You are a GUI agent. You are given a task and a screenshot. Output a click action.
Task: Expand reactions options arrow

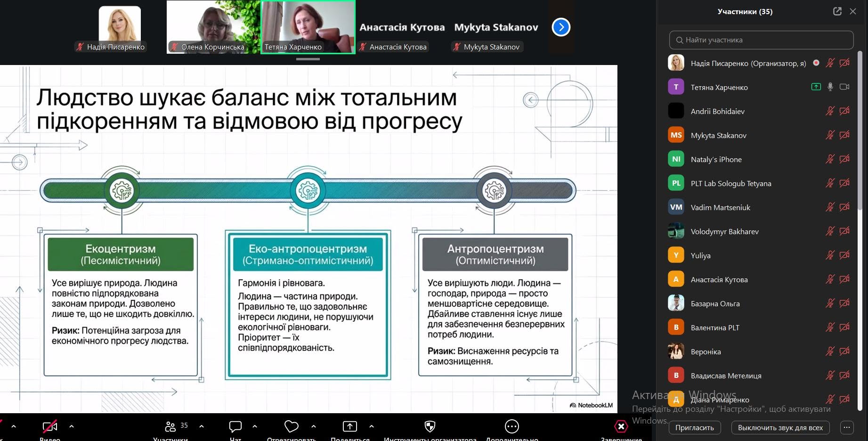pos(314,426)
